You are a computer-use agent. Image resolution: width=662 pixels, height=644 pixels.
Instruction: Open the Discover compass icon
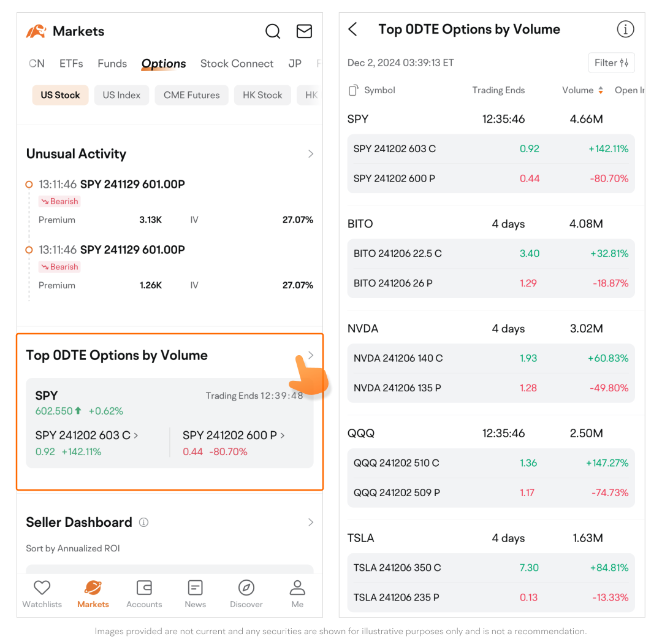click(x=246, y=588)
